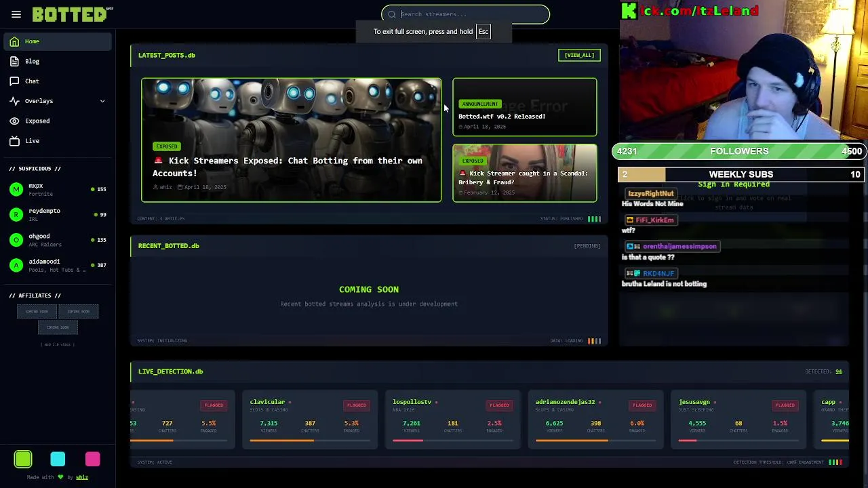
Task: Open the Overlays menu item
Action: [x=58, y=101]
